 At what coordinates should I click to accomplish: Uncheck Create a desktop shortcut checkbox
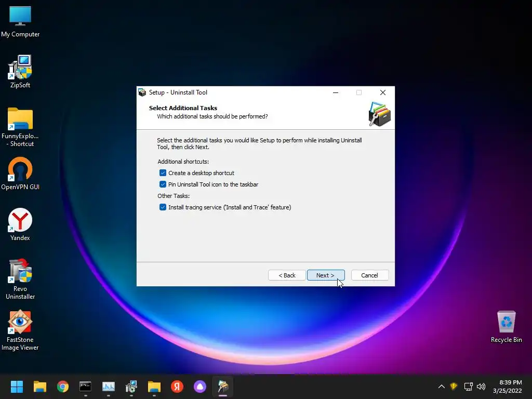click(x=163, y=173)
